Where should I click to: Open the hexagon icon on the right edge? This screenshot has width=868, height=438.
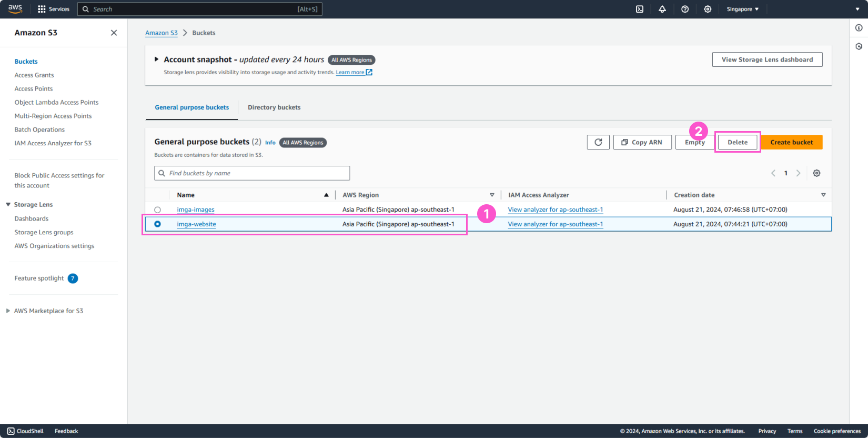pos(859,46)
